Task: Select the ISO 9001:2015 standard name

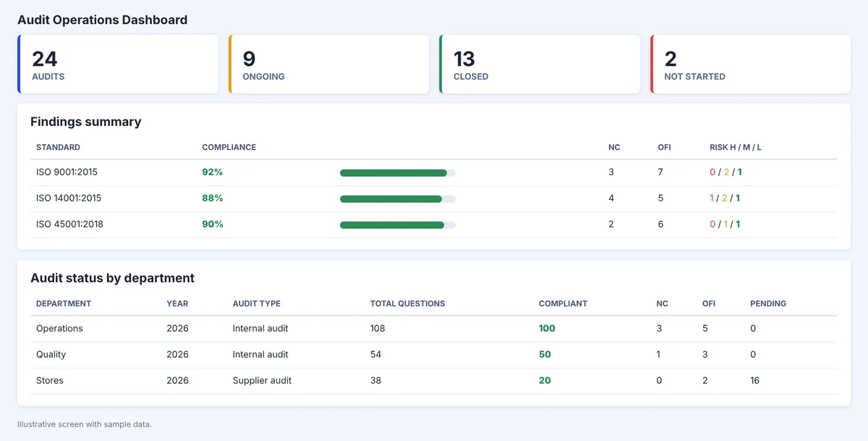Action: 67,172
